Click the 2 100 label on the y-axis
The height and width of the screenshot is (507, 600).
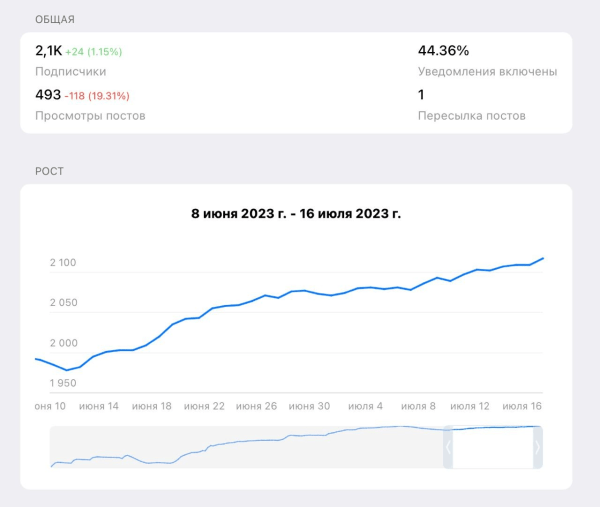[x=63, y=263]
